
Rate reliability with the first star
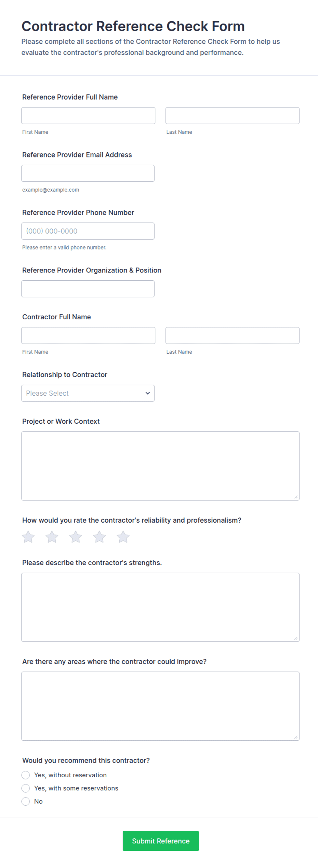coord(28,537)
